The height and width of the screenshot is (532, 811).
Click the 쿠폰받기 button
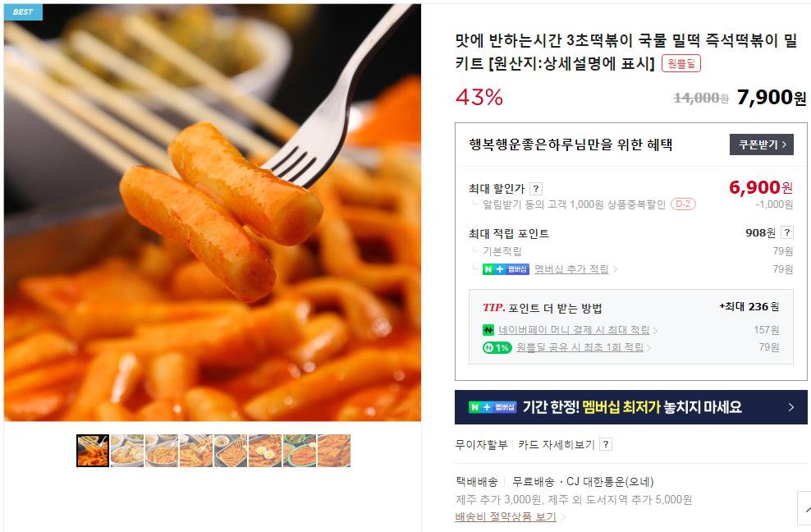[762, 144]
